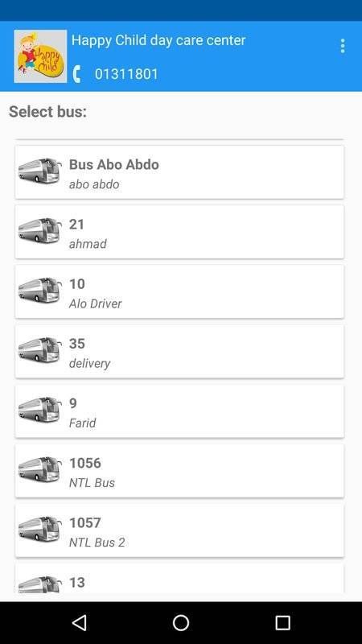Select bus 21 driven by ahmad
362x644 pixels.
click(x=179, y=232)
